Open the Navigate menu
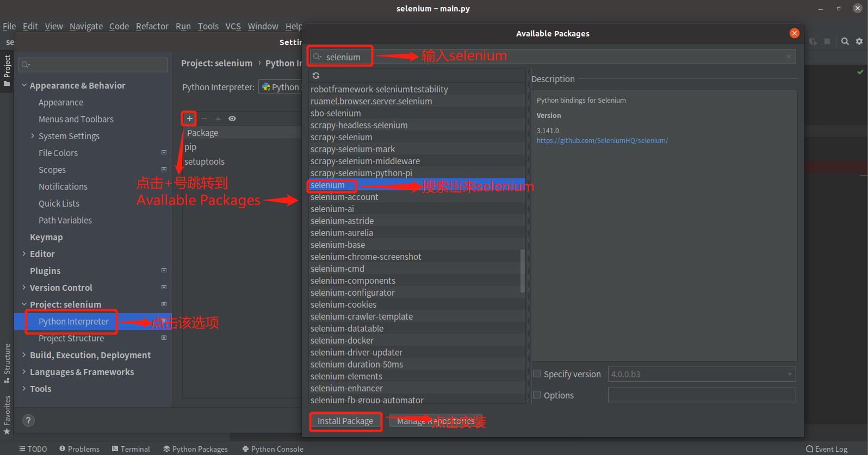Screen dimensions: 868x455 (86, 26)
